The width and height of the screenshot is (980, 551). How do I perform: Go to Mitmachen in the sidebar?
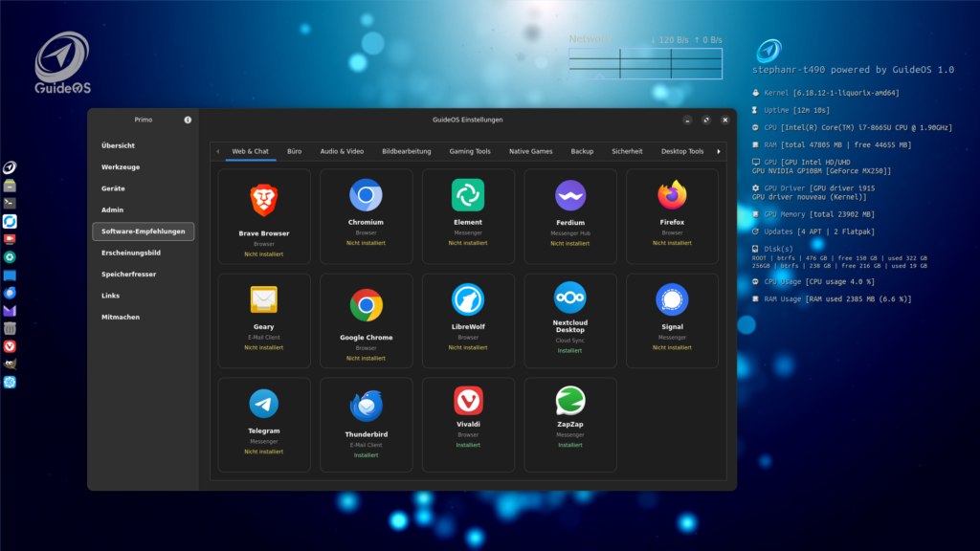click(x=144, y=317)
